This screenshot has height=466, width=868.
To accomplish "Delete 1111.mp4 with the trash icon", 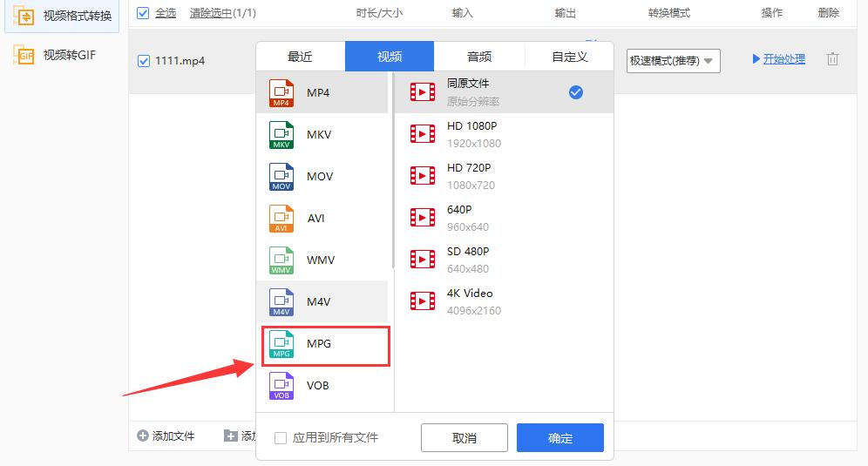I will pos(832,59).
